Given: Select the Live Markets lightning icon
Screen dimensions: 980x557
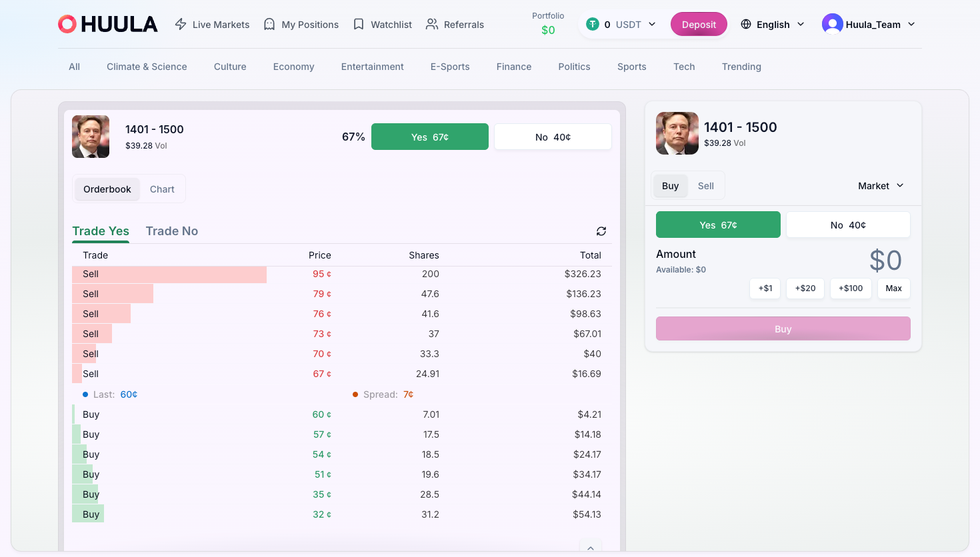Looking at the screenshot, I should tap(180, 24).
